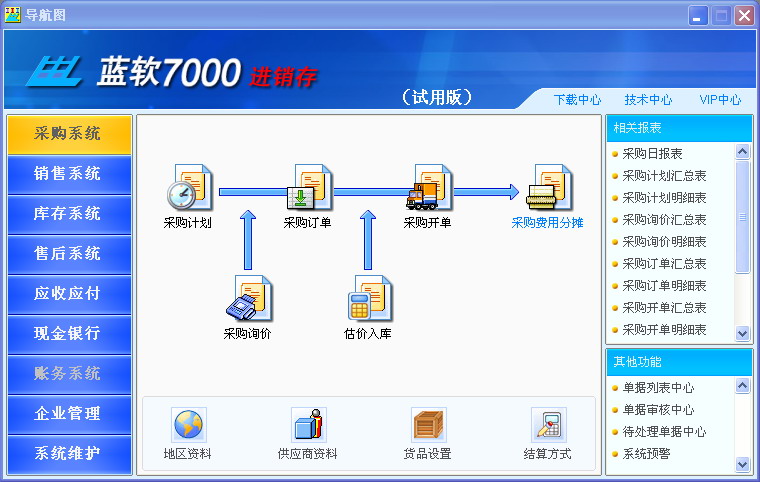Open 货品设置 wooden crate icon

429,425
